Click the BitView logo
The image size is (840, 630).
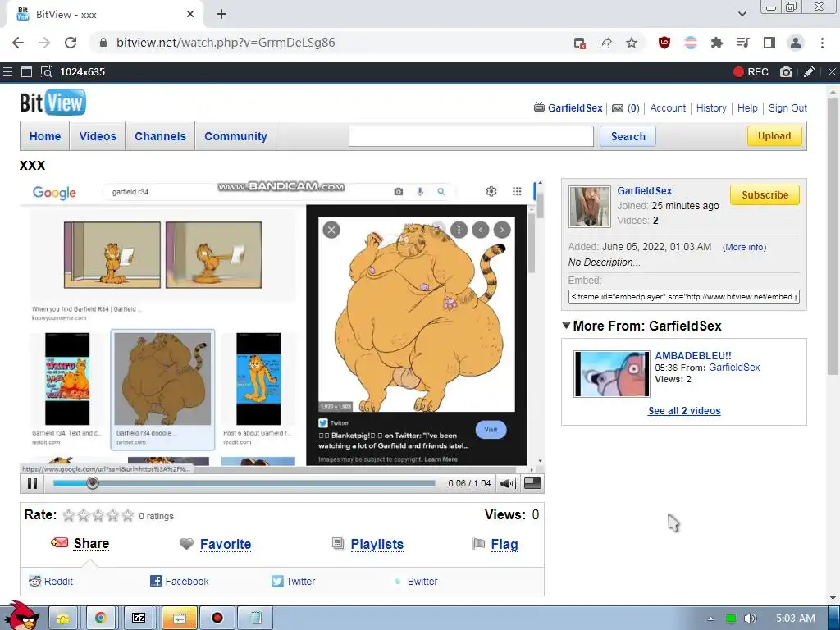pyautogui.click(x=52, y=103)
